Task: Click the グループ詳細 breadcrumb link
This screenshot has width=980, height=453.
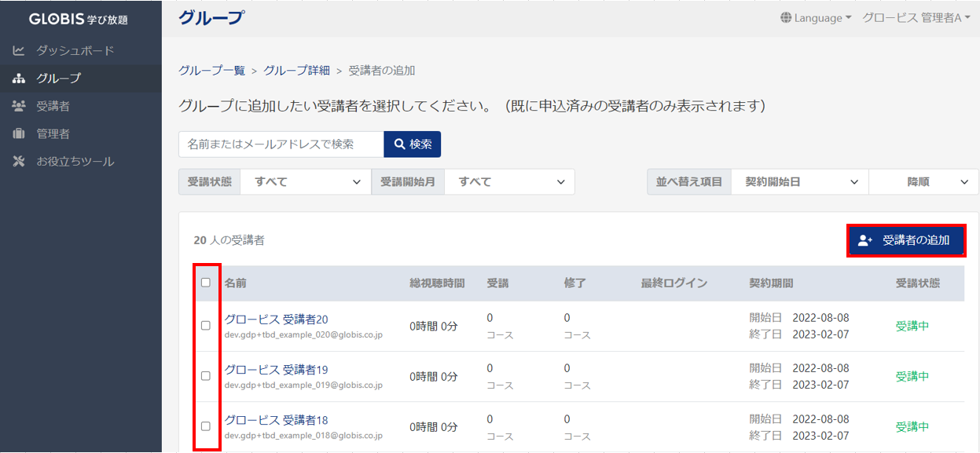Action: [296, 71]
